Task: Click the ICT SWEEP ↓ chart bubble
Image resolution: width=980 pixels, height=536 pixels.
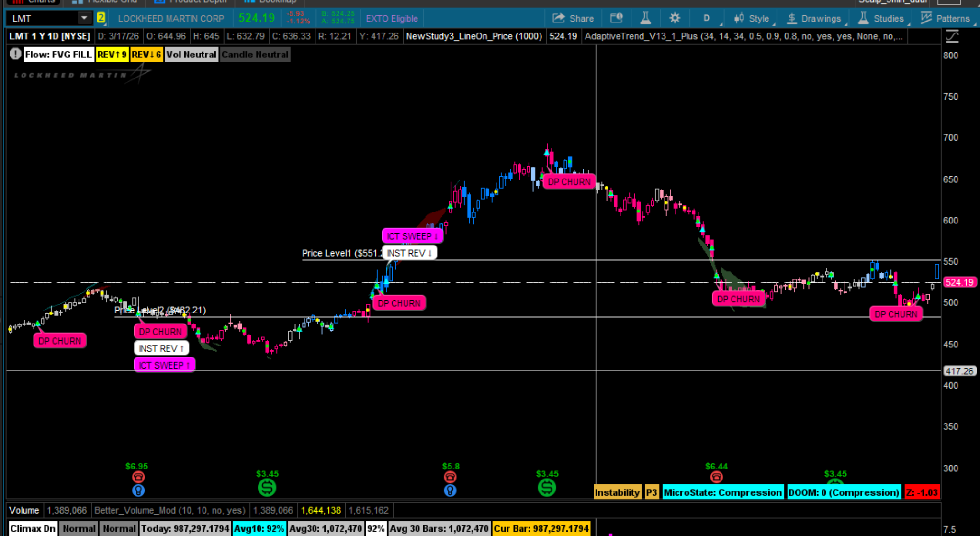Action: (x=412, y=236)
